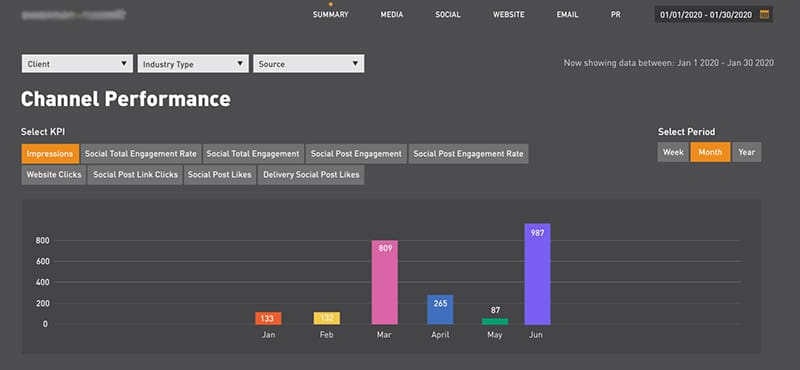
Task: Go to the Media tab
Action: [x=392, y=15]
